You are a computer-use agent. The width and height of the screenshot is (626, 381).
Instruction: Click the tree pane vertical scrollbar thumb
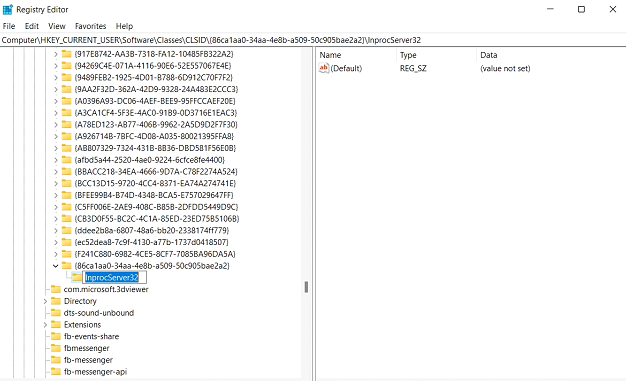(306, 287)
